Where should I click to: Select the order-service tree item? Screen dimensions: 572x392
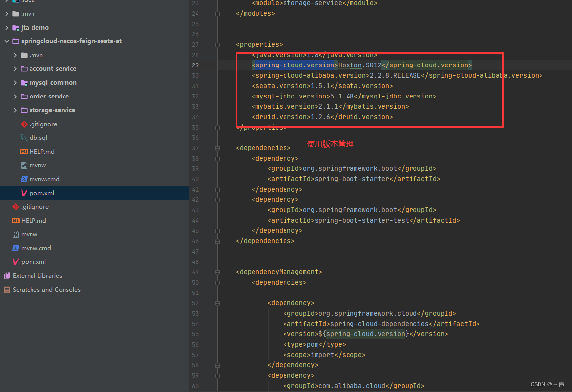[49, 97]
